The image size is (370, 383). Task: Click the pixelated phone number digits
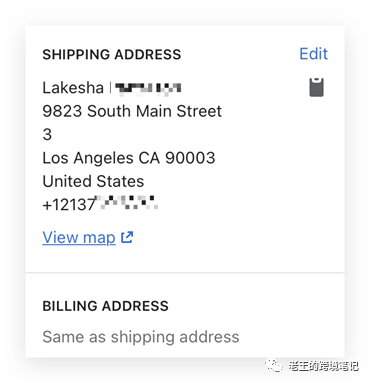129,203
